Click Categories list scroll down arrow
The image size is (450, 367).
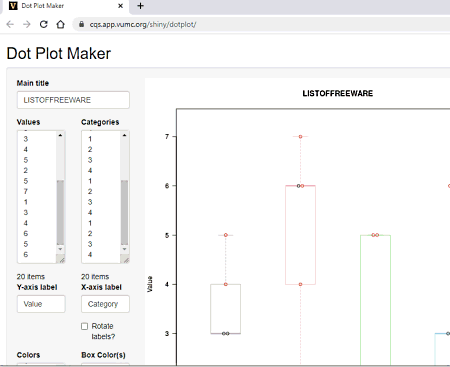[124, 249]
